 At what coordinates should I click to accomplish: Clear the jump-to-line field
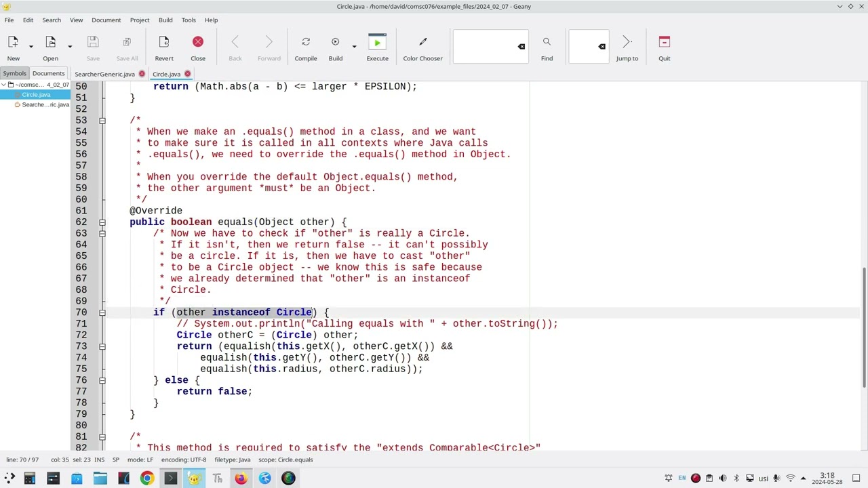pyautogui.click(x=601, y=46)
